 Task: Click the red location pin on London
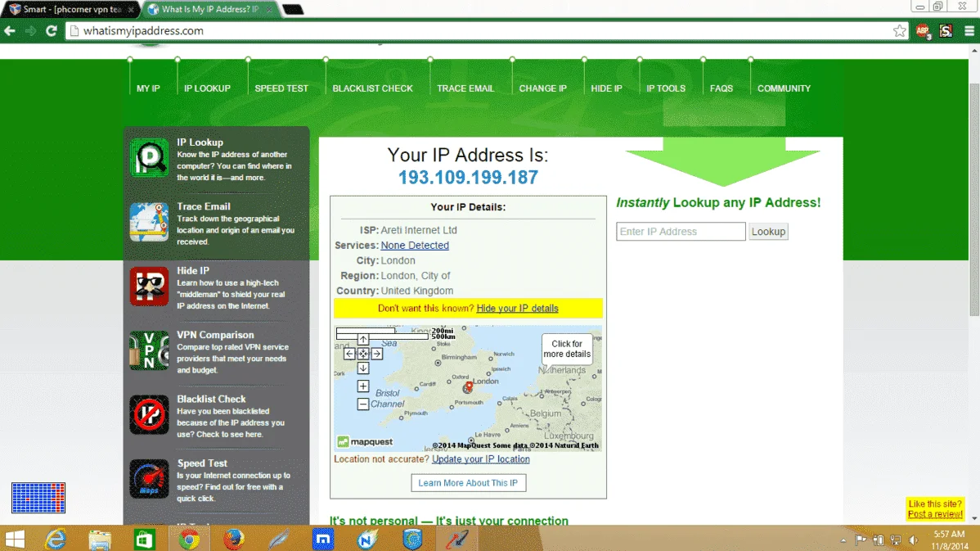(x=469, y=387)
